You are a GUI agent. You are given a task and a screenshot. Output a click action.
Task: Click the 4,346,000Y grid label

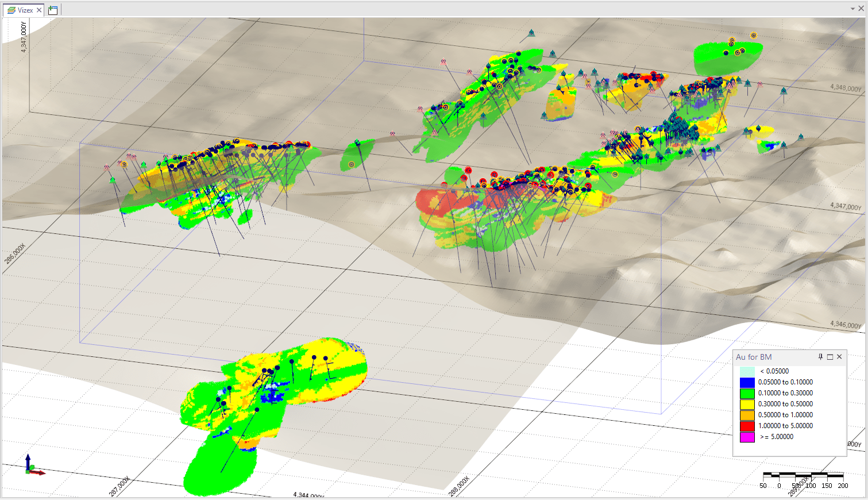pos(845,325)
